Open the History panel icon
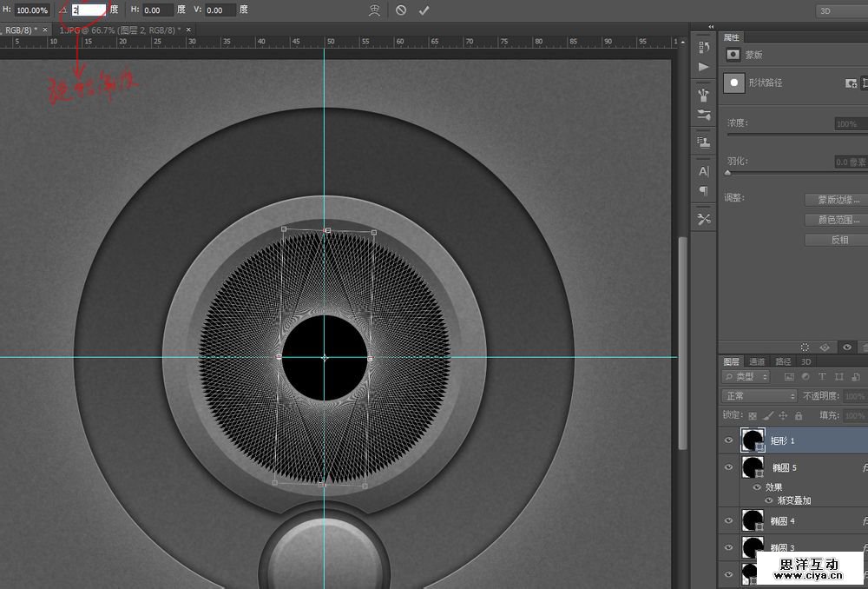 [704, 45]
